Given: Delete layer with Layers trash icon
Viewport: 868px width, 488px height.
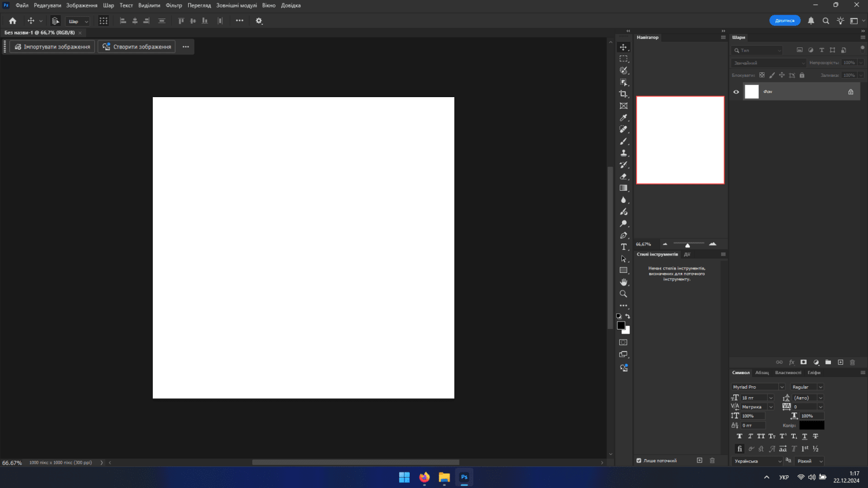Looking at the screenshot, I should point(852,363).
